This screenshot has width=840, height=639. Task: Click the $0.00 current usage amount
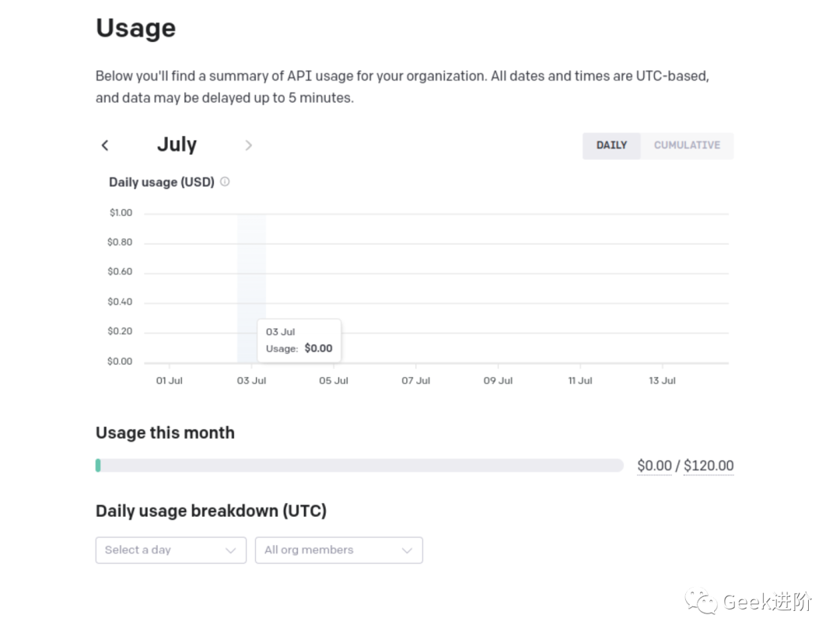pos(654,466)
